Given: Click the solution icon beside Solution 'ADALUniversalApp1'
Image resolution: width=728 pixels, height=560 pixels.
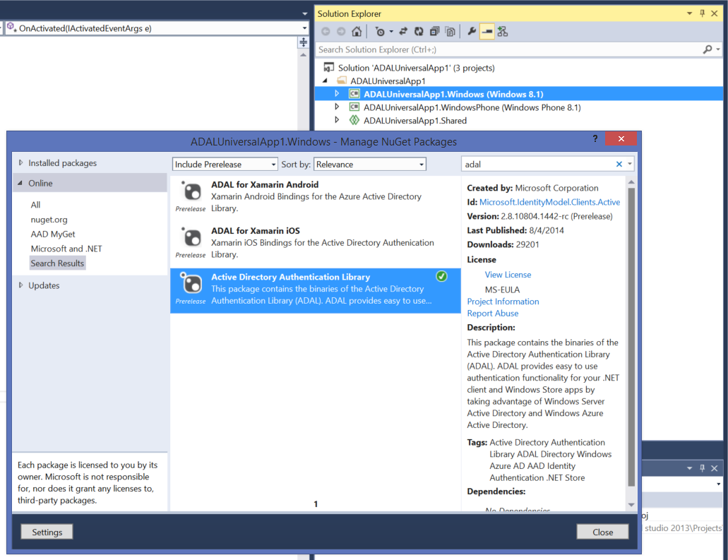Looking at the screenshot, I should [329, 67].
